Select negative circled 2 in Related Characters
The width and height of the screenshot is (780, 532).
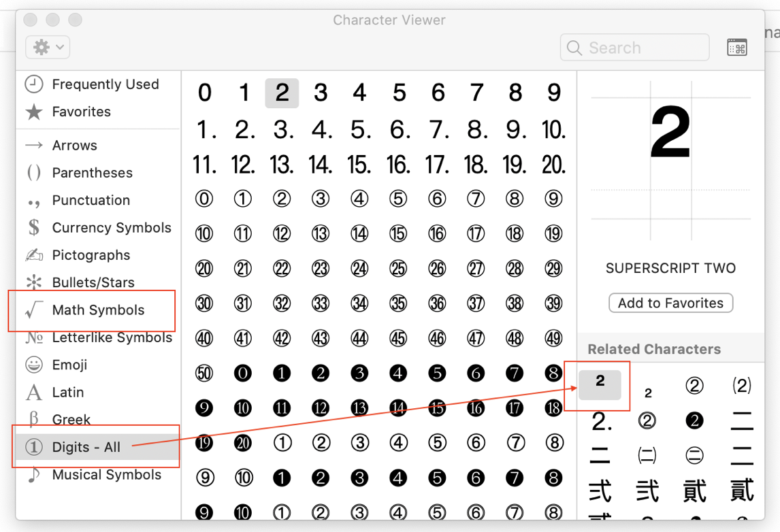[694, 420]
